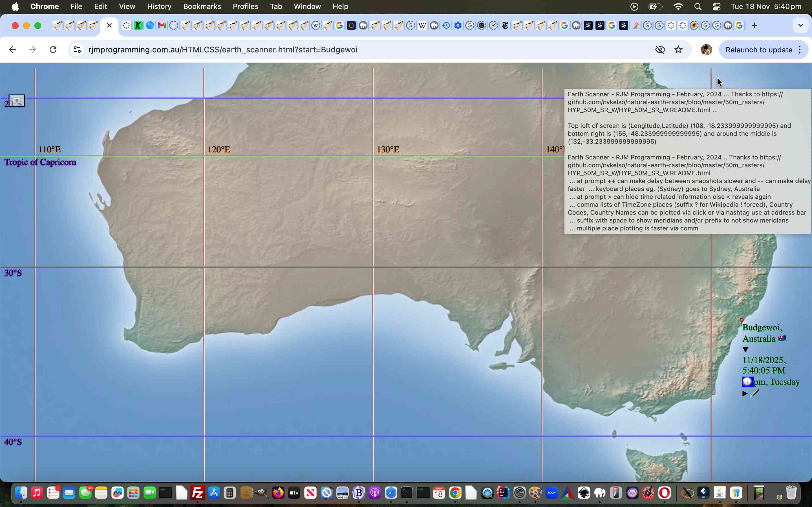Open the History menu
Screen dimensions: 812x507
[x=159, y=6]
